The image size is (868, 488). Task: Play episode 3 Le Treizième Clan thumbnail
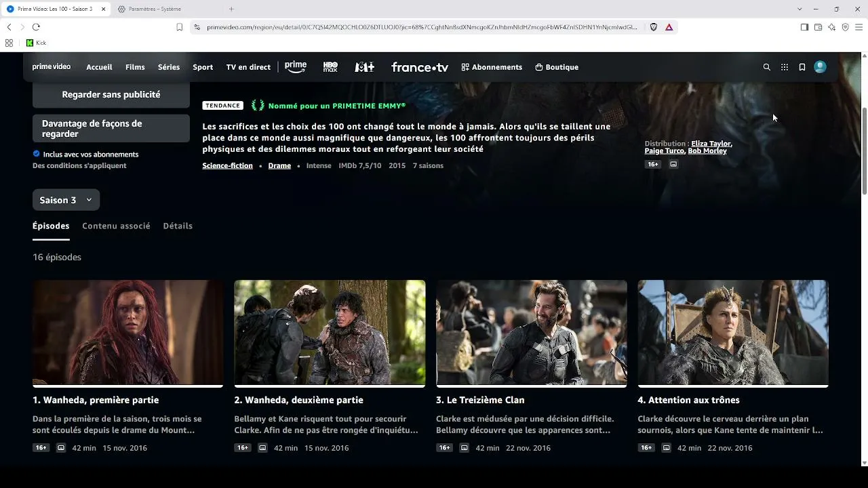tap(531, 333)
